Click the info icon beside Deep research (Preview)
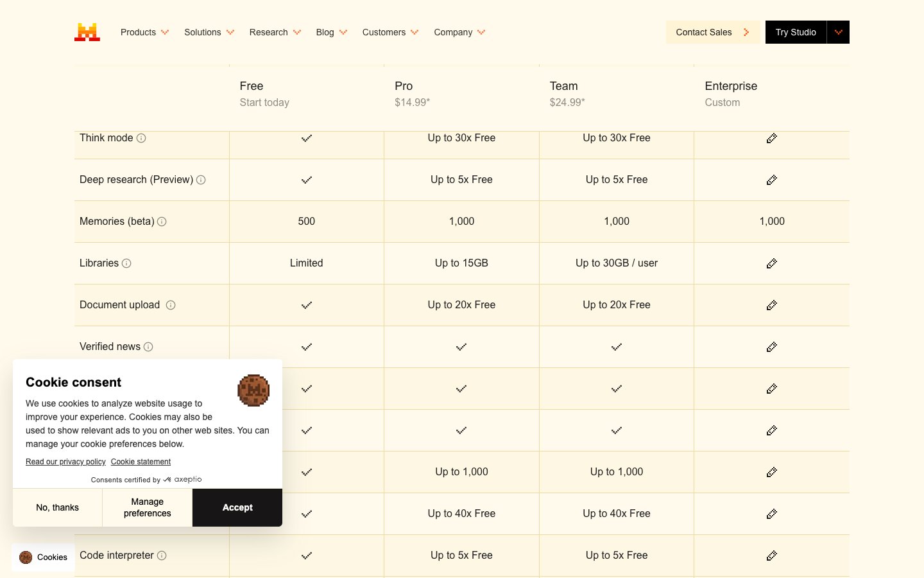 click(201, 180)
